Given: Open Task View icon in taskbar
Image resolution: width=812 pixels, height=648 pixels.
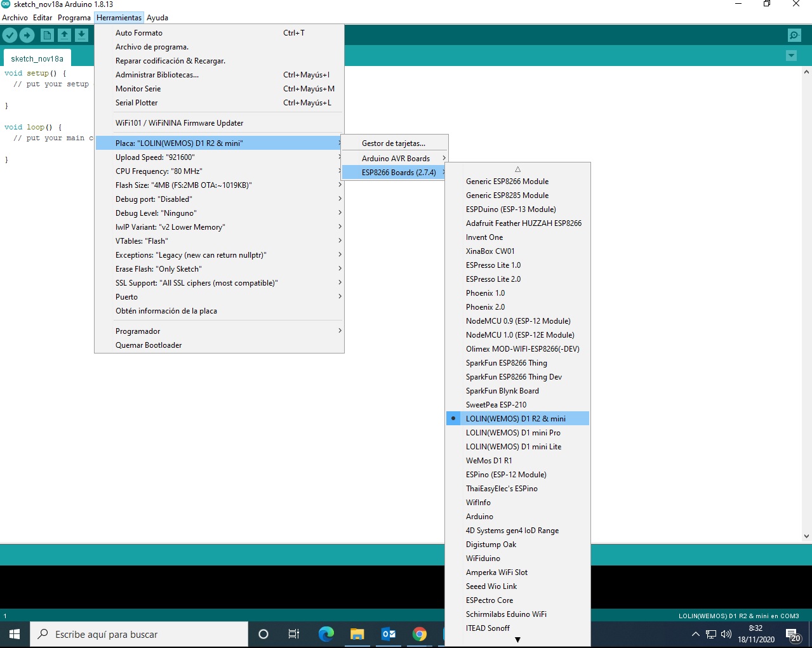Looking at the screenshot, I should point(293,634).
